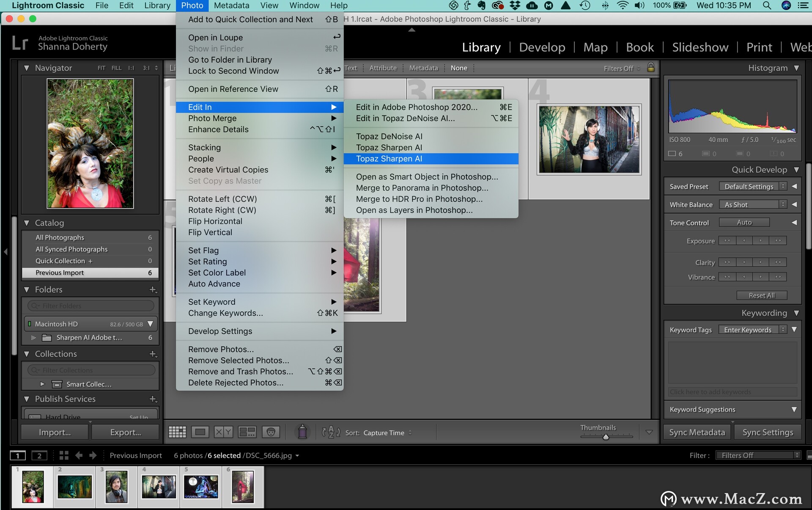Image resolution: width=812 pixels, height=510 pixels.
Task: Choose Rotate Left (CCW) menu item
Action: [x=260, y=199]
